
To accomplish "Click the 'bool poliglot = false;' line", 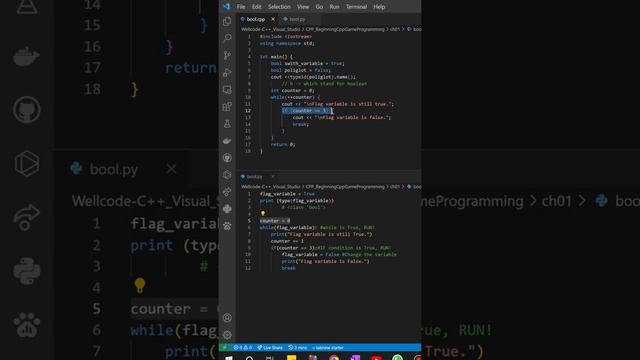I will coord(301,70).
